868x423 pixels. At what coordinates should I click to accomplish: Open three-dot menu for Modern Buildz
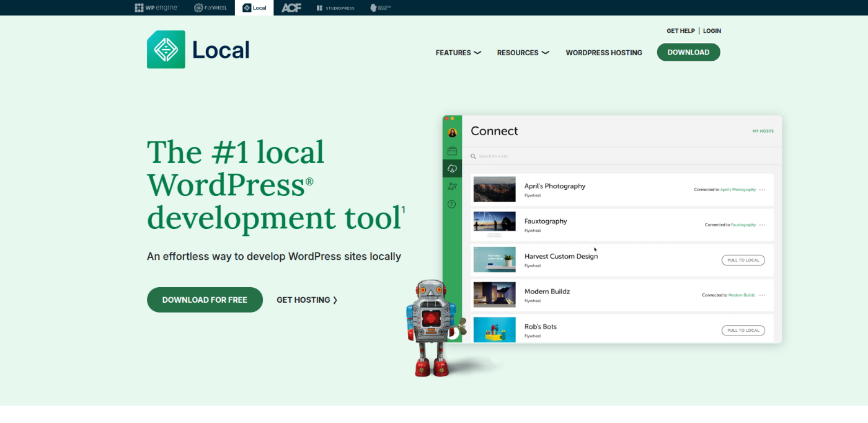tap(762, 295)
